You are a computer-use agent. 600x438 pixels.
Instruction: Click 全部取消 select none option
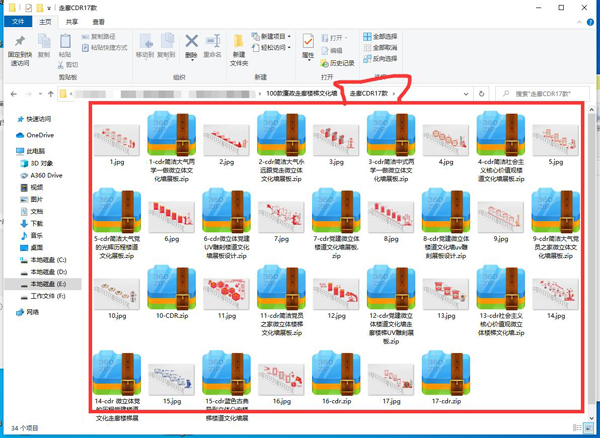384,47
